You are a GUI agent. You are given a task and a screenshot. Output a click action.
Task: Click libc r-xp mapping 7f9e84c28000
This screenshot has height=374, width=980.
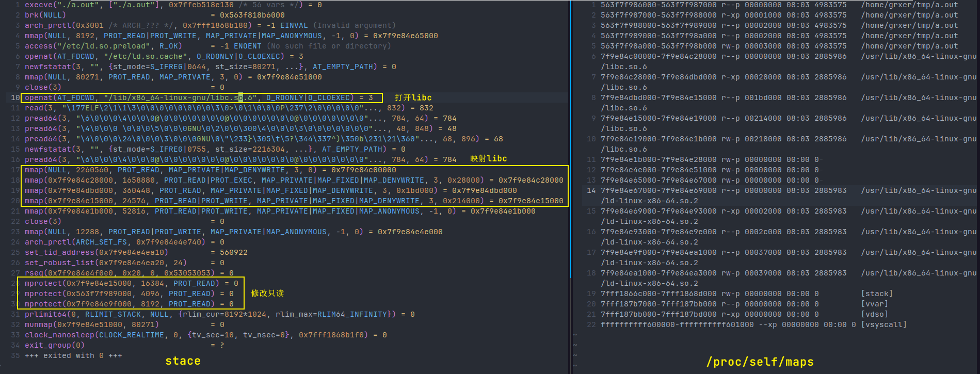789,82
